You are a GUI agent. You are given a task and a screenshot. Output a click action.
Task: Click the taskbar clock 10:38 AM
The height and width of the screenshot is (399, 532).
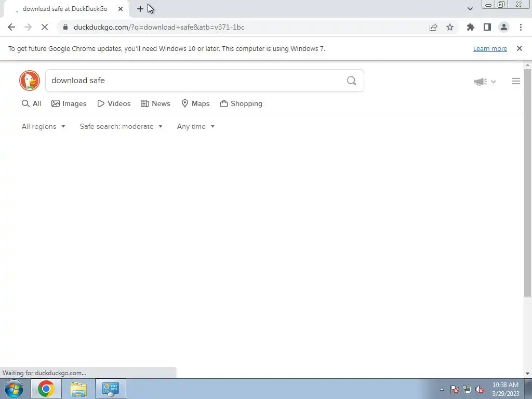(x=506, y=389)
